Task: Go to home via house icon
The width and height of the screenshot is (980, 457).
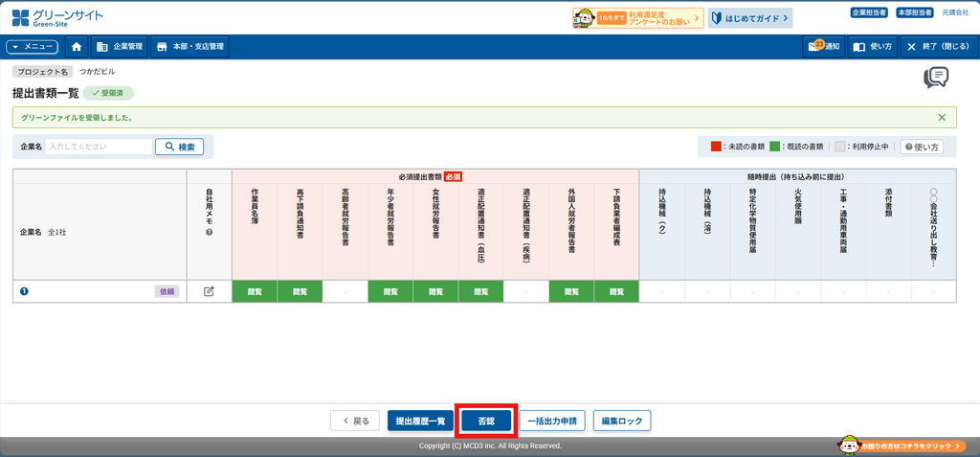Action: tap(77, 47)
